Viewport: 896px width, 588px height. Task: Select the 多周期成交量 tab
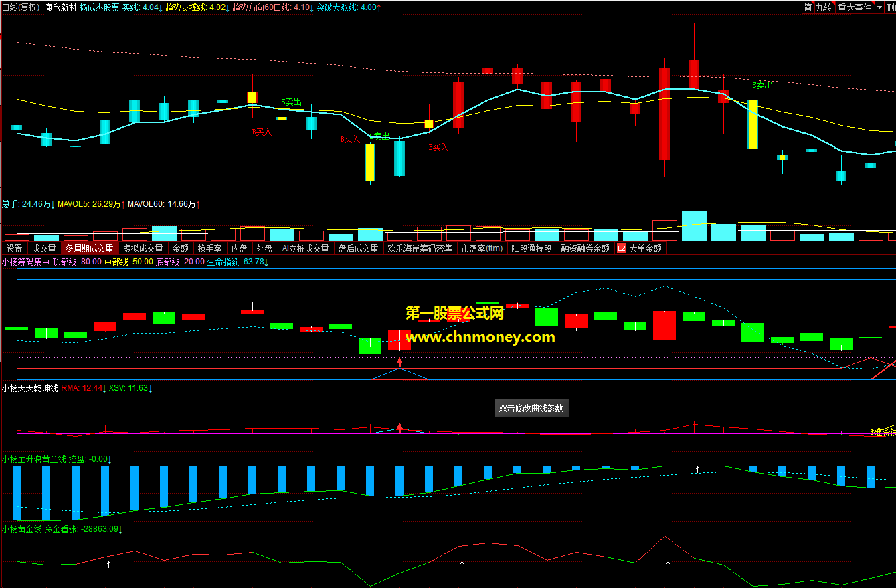click(x=89, y=248)
